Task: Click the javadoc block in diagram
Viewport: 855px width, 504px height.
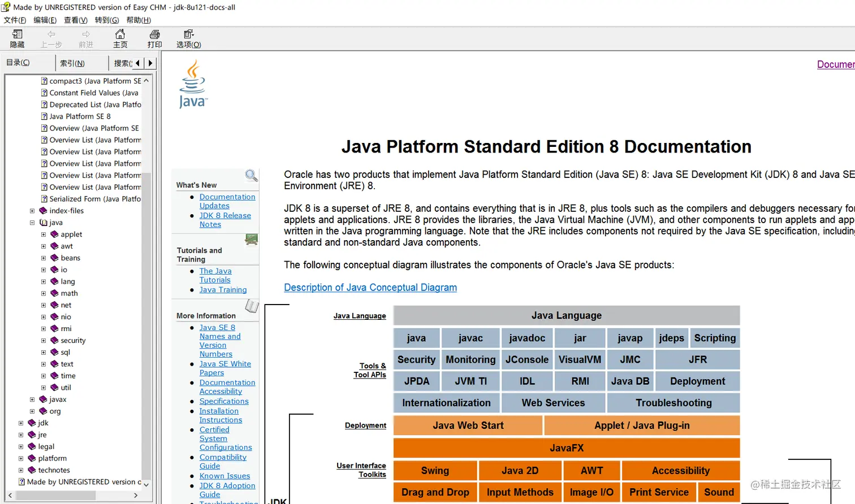Action: [527, 338]
